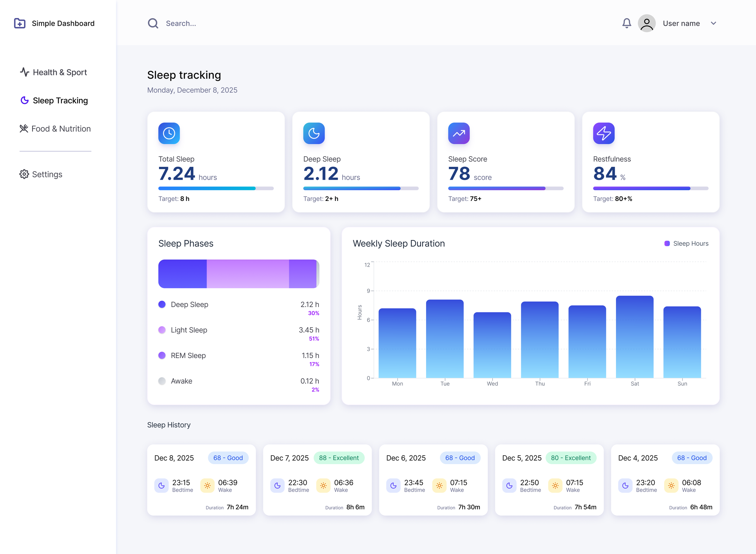Viewport: 756px width, 554px height.
Task: Click the user avatar icon
Action: pyautogui.click(x=647, y=23)
